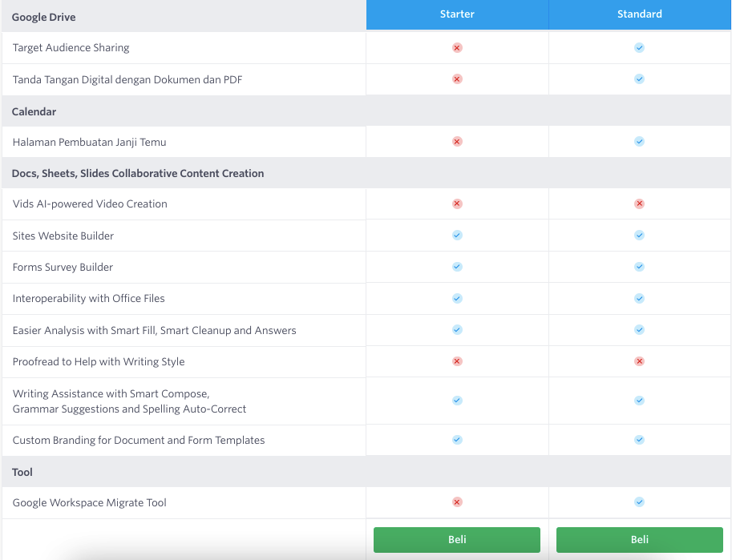Click Standard cross for Proofread to Help row
732x560 pixels.
click(x=639, y=361)
